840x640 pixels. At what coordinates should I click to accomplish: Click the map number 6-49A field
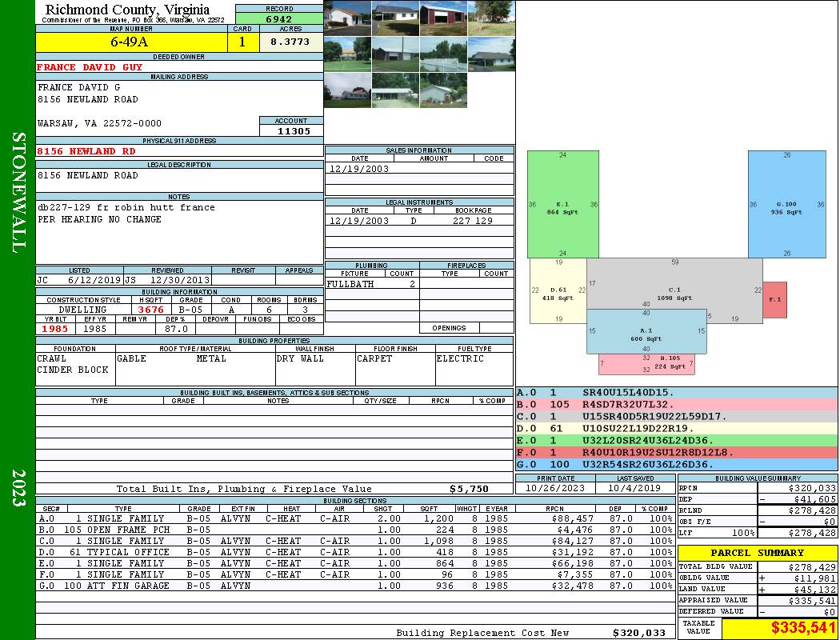tap(131, 42)
